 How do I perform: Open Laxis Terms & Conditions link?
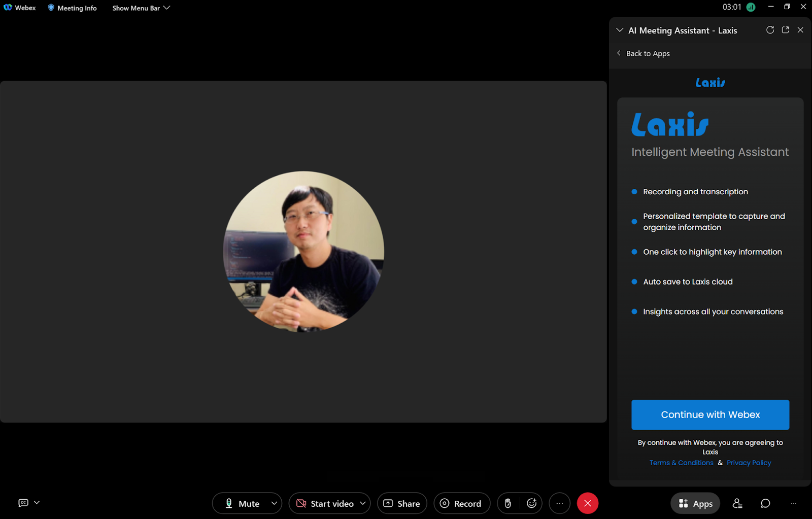681,463
